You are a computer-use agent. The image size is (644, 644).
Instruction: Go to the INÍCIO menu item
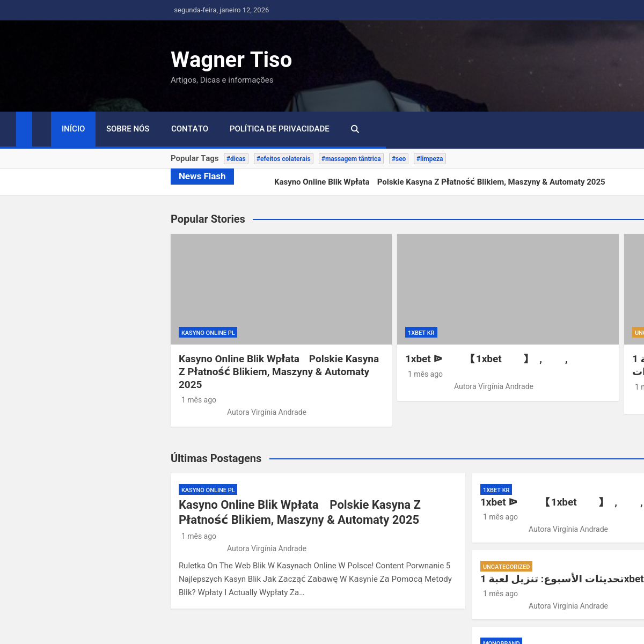[x=73, y=129]
